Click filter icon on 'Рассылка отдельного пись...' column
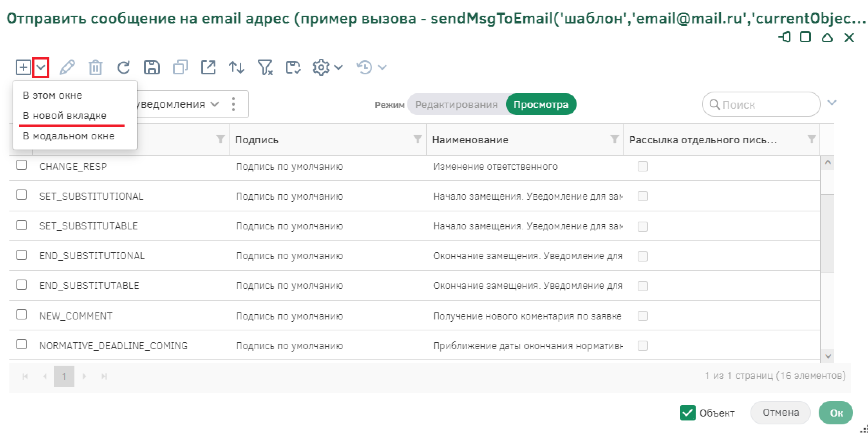Image resolution: width=868 pixels, height=433 pixels. coord(812,139)
